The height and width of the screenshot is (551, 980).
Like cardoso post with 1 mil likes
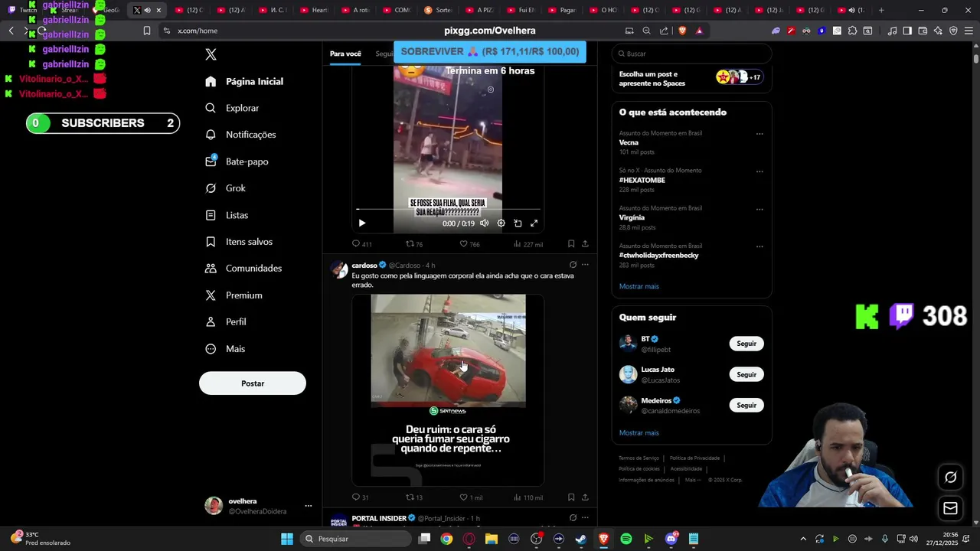(x=471, y=497)
